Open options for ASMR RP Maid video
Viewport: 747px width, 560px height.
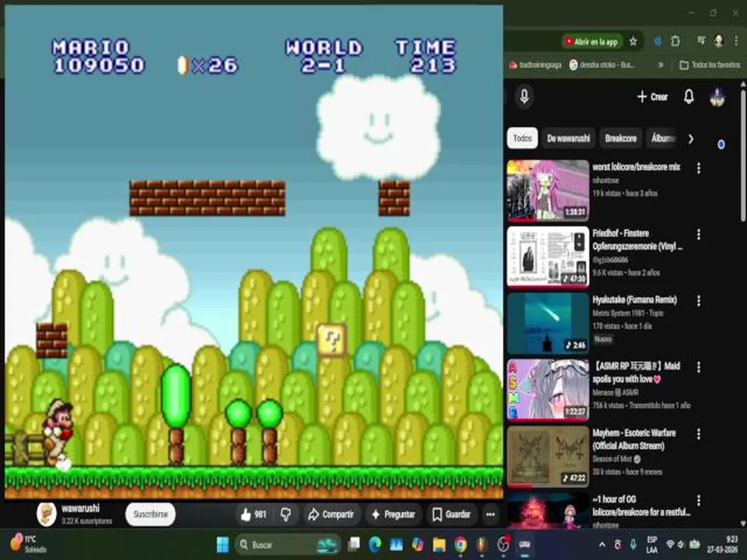pyautogui.click(x=699, y=367)
